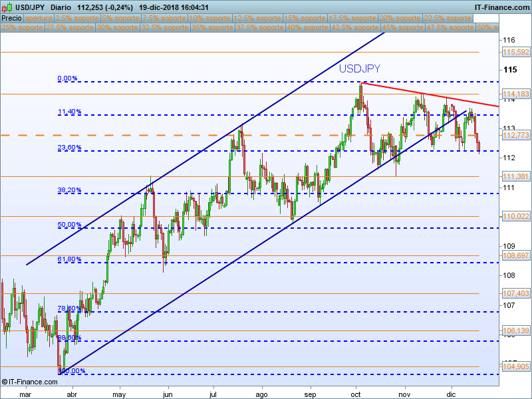Open the 10% soporte tab
The image size is (532, 399).
tap(209, 19)
